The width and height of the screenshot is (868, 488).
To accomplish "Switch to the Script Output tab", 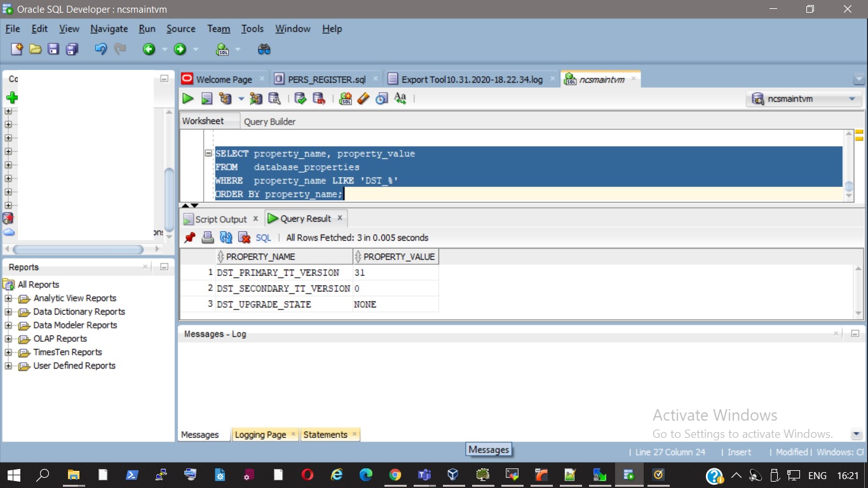I will coord(220,219).
